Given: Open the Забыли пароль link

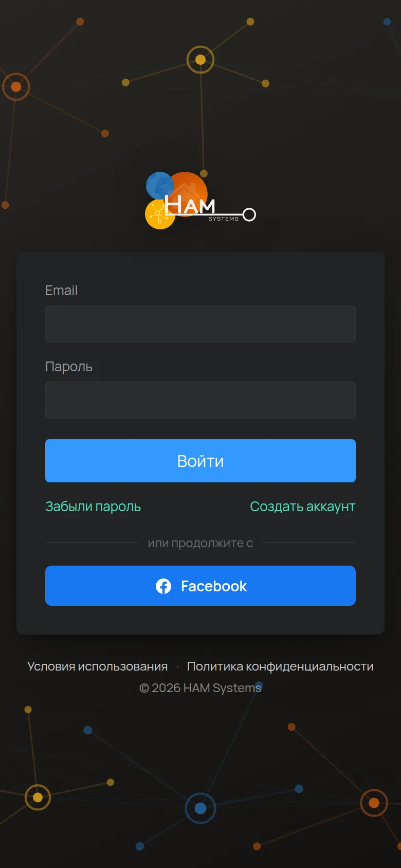Looking at the screenshot, I should point(93,507).
